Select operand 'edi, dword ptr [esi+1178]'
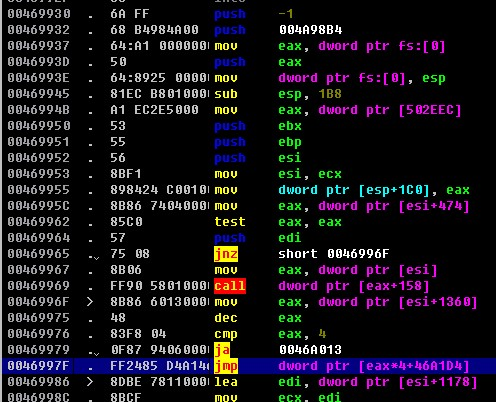The height and width of the screenshot is (402, 496). coord(378,382)
